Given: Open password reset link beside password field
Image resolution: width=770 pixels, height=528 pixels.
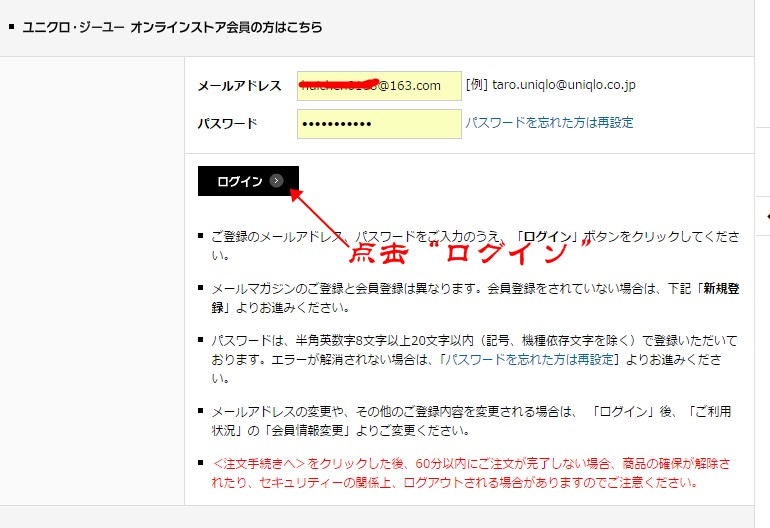Looking at the screenshot, I should [x=548, y=123].
